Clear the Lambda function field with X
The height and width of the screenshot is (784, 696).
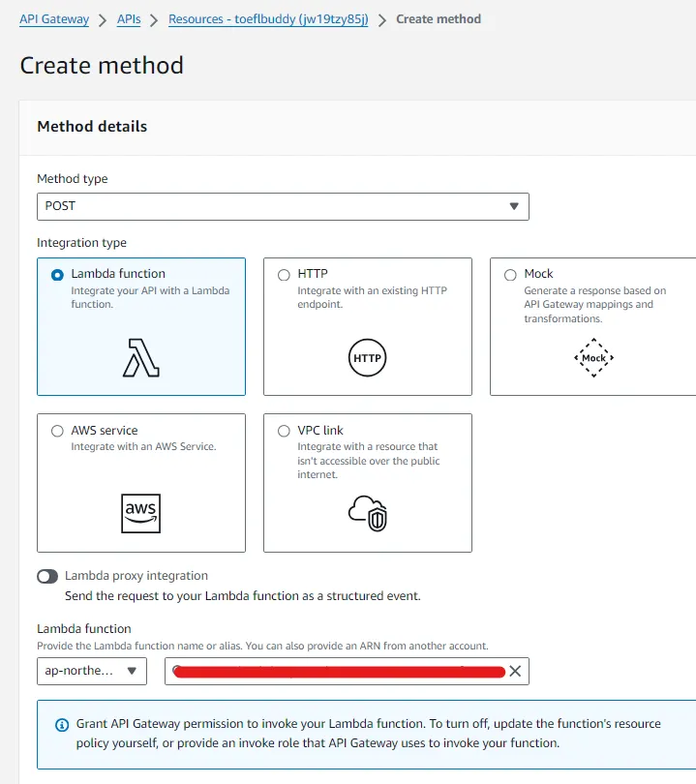tap(515, 671)
